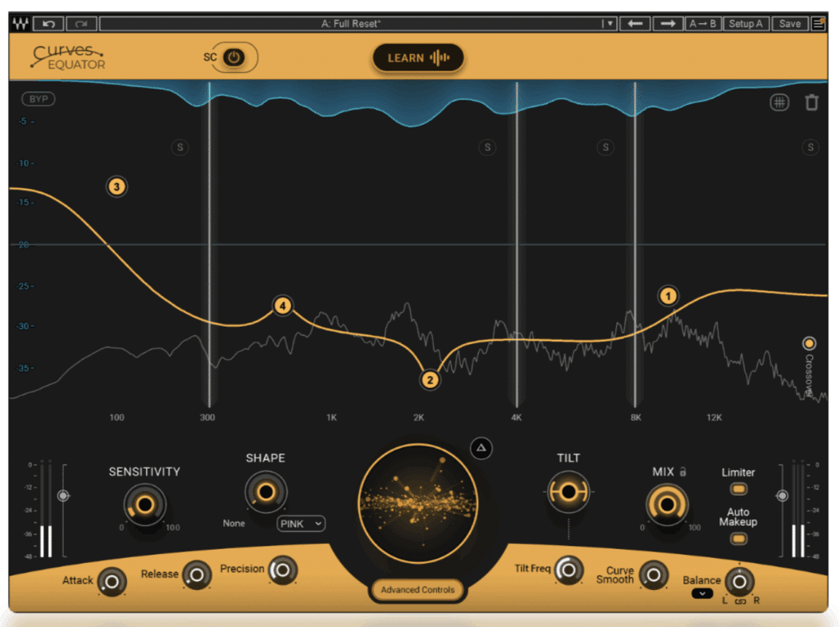Delete bands with the trash icon
The height and width of the screenshot is (627, 840).
[811, 102]
